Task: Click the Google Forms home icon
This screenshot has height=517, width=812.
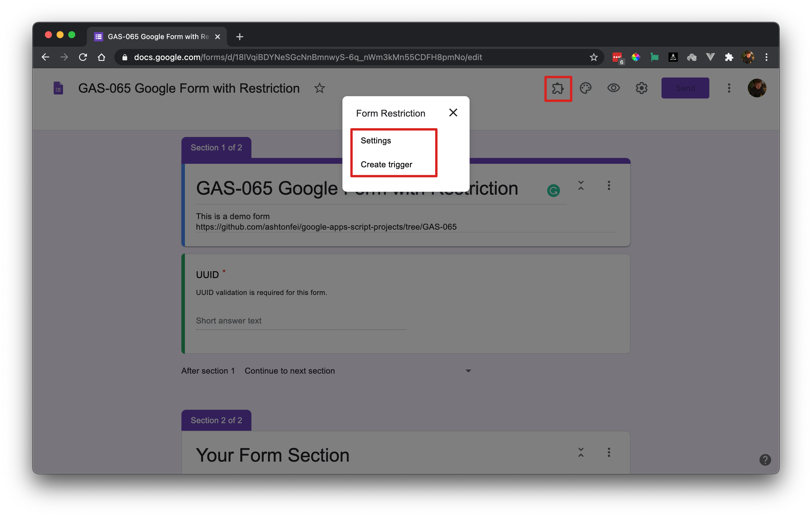Action: (58, 88)
